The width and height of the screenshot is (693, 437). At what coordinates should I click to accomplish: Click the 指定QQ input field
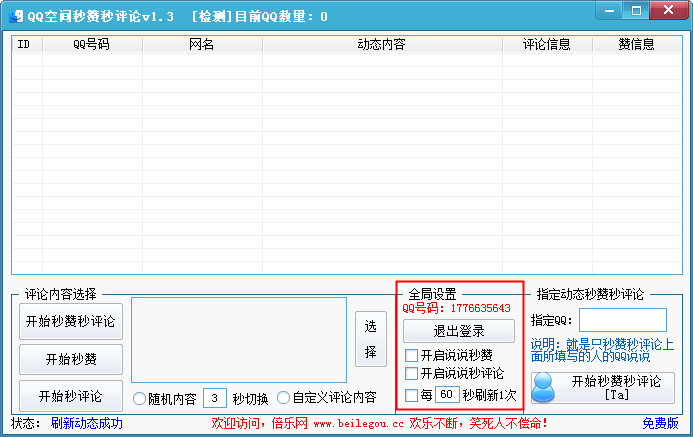623,320
